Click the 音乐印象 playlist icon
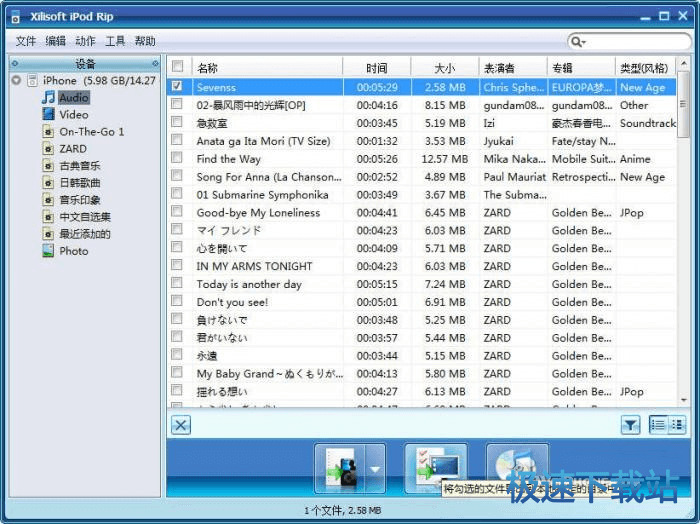Image resolution: width=700 pixels, height=524 pixels. pos(48,200)
